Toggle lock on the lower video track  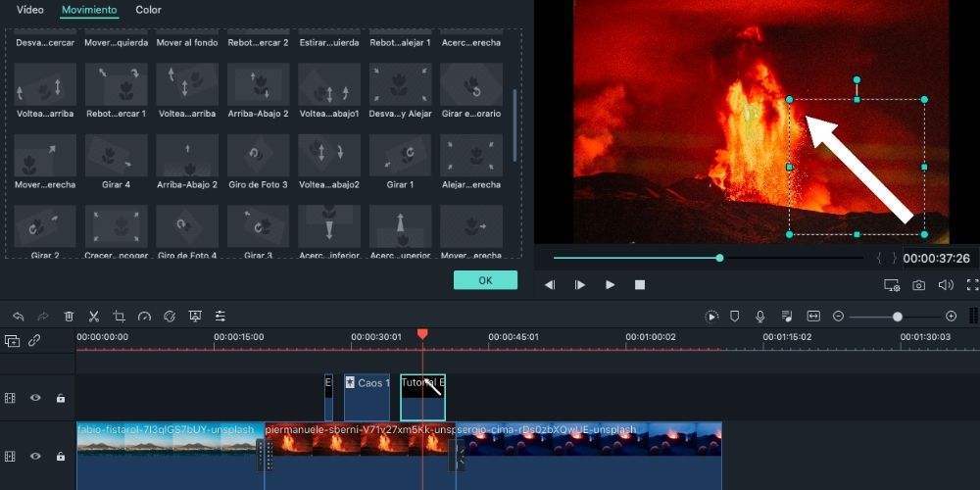tap(61, 457)
